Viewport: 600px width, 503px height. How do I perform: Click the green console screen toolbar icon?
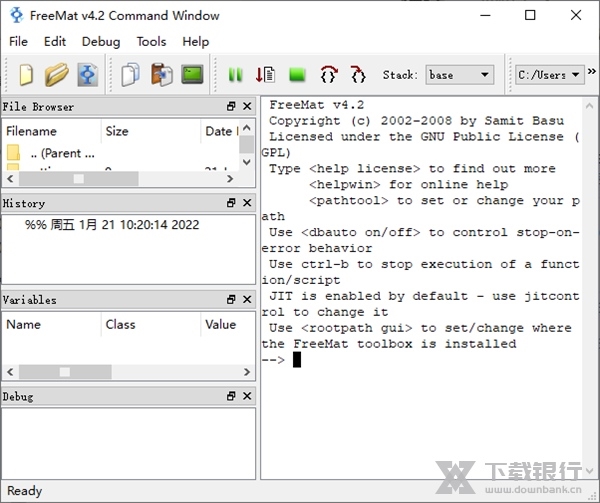pyautogui.click(x=192, y=75)
